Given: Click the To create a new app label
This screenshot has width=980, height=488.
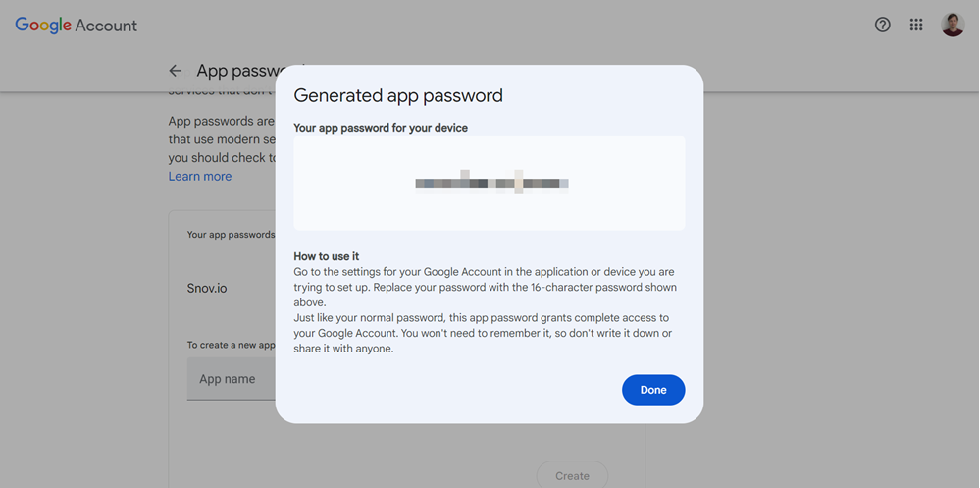Looking at the screenshot, I should (231, 345).
